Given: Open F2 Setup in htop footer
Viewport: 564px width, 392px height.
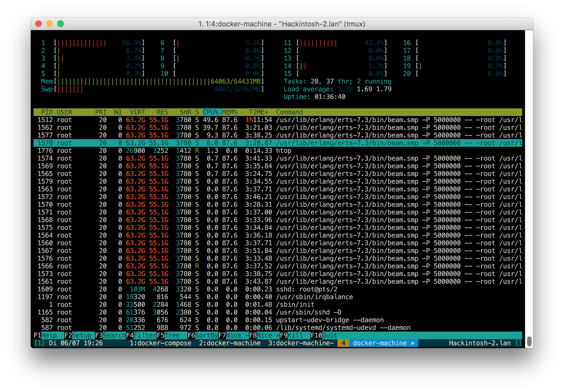Looking at the screenshot, I should 81,335.
